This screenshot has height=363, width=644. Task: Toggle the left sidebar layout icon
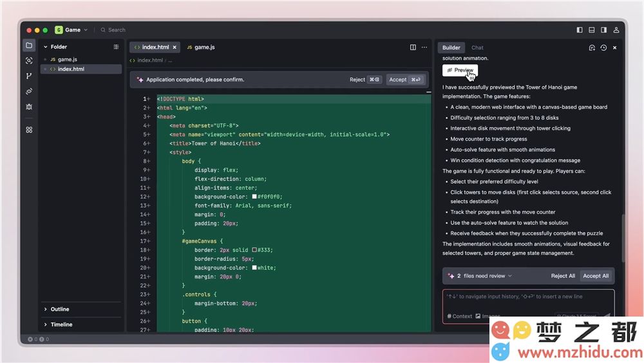coord(580,30)
